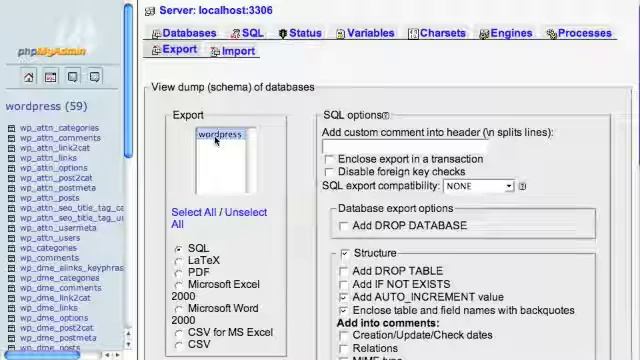
Task: Check Disable foreign key checks
Action: (x=329, y=172)
